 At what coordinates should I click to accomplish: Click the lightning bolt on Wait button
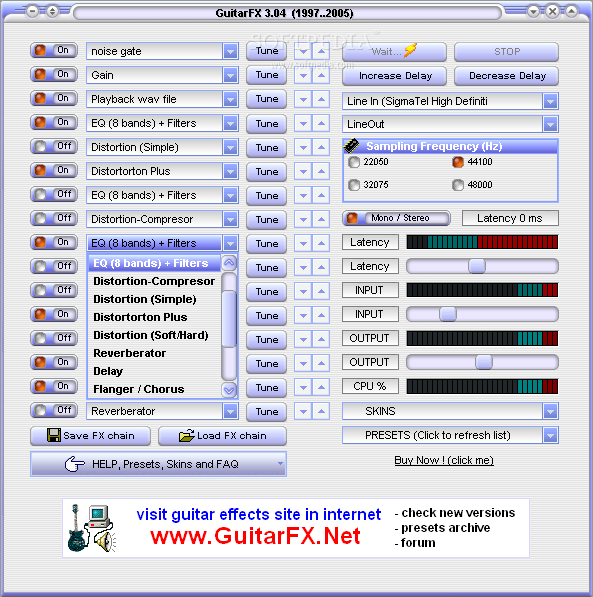(x=411, y=50)
